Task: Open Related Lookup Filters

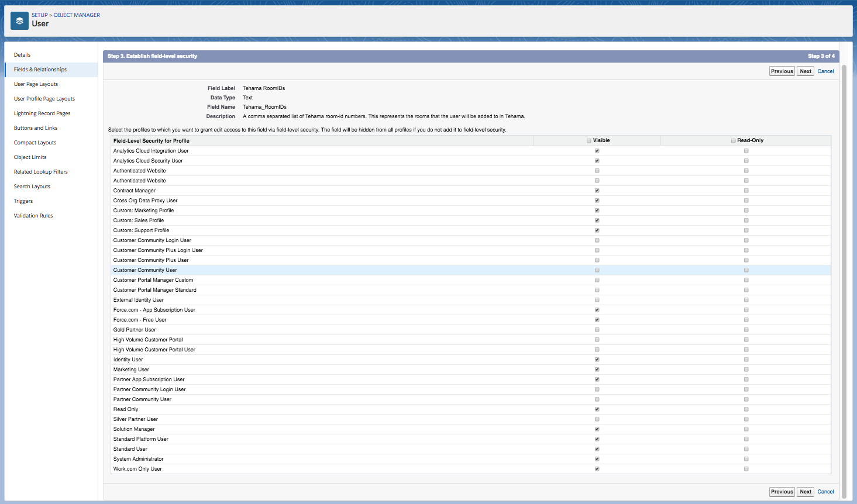Action: (41, 172)
